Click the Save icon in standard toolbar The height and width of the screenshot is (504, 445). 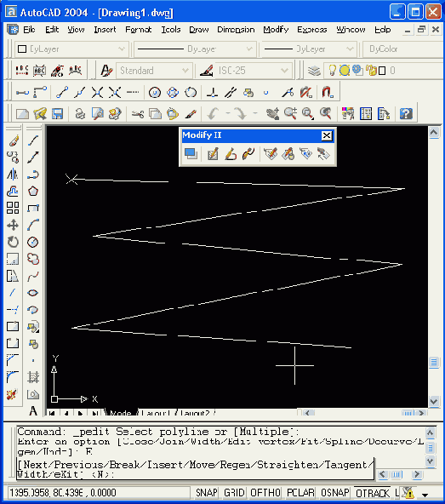[x=58, y=113]
